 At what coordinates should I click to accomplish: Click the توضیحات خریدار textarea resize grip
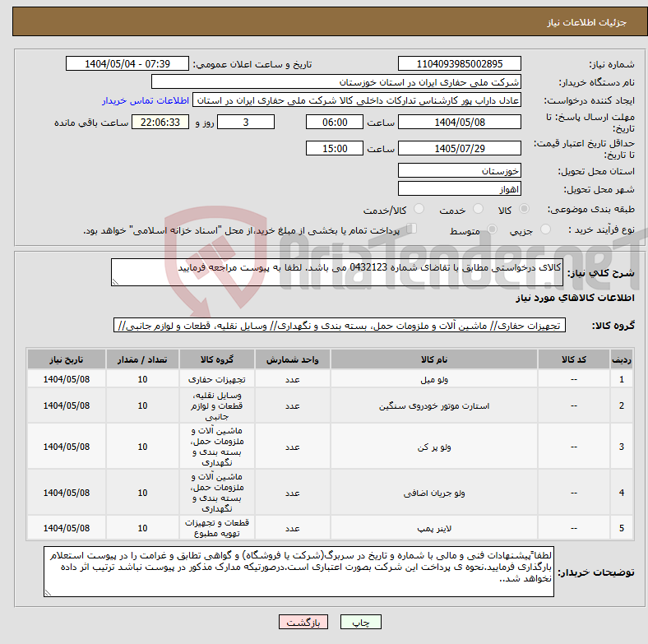click(48, 593)
